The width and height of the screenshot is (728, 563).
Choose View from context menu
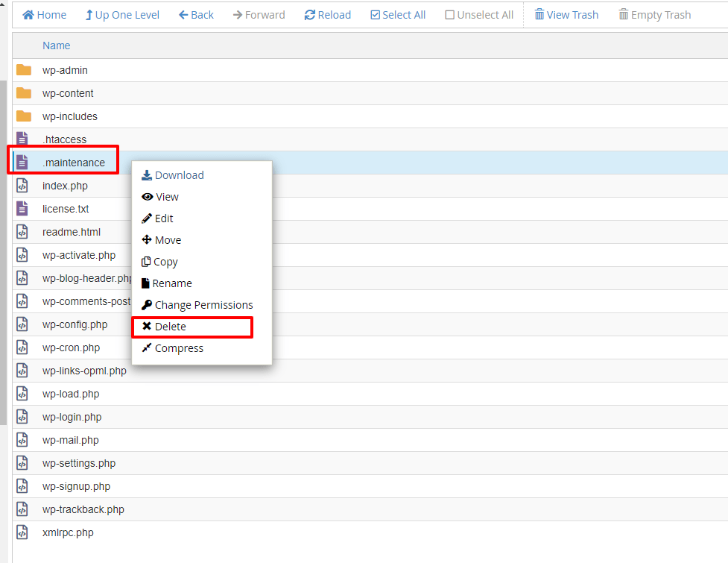160,197
